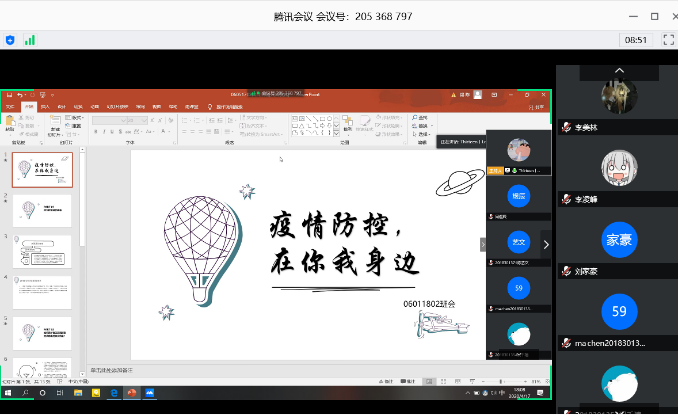Viewport: 678px width, 415px height.
Task: Expand the video panel right arrow
Action: click(546, 243)
